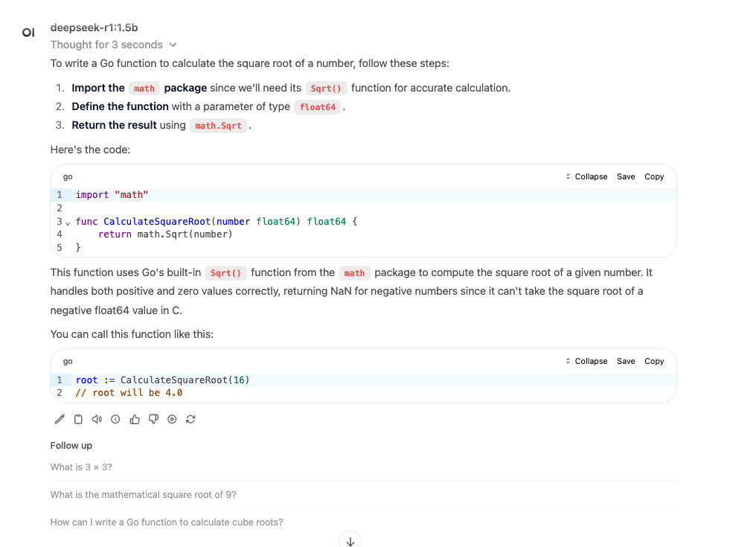Copy the first code block
756x547 pixels.
coord(654,176)
